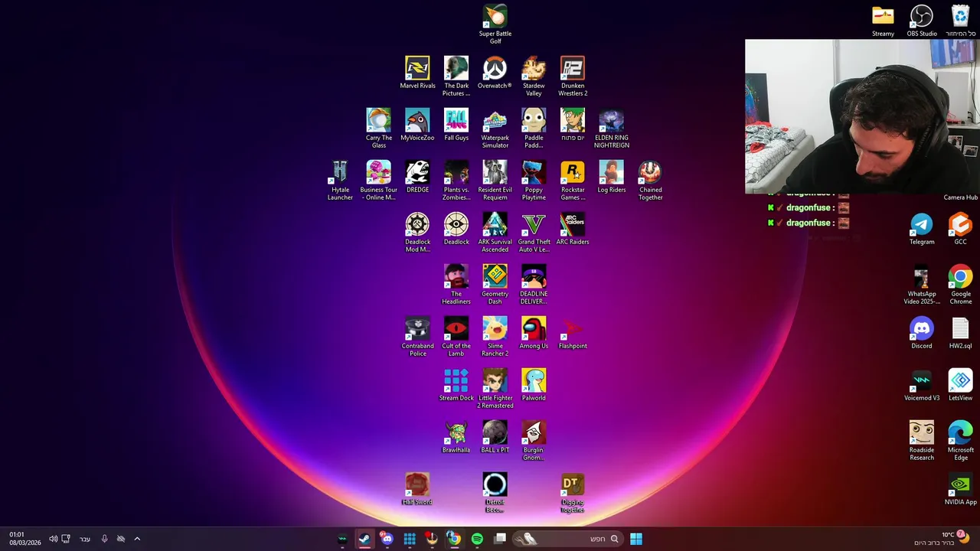Open the Streamy folder
Viewport: 980px width, 551px height.
click(883, 21)
